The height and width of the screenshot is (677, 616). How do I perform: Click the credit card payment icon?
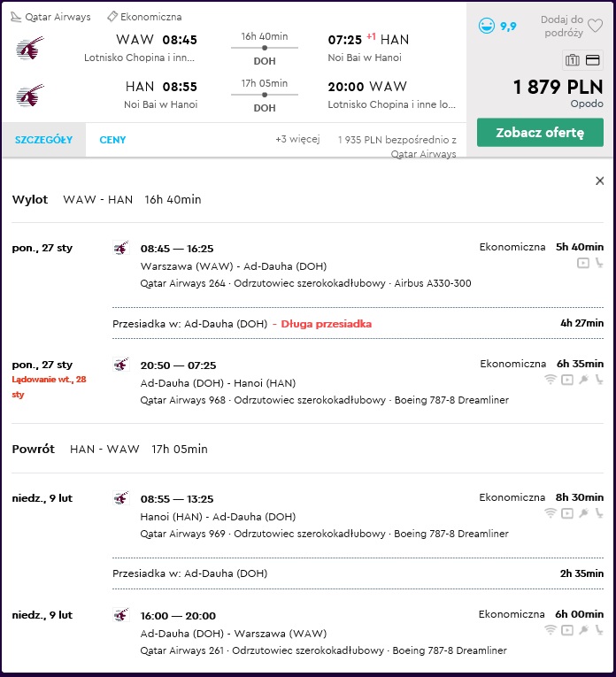point(593,60)
